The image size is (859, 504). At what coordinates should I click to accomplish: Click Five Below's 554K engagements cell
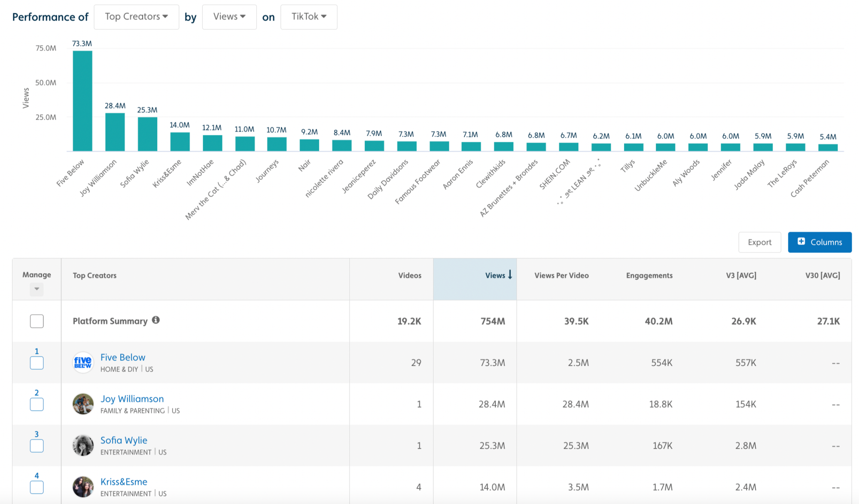(661, 363)
